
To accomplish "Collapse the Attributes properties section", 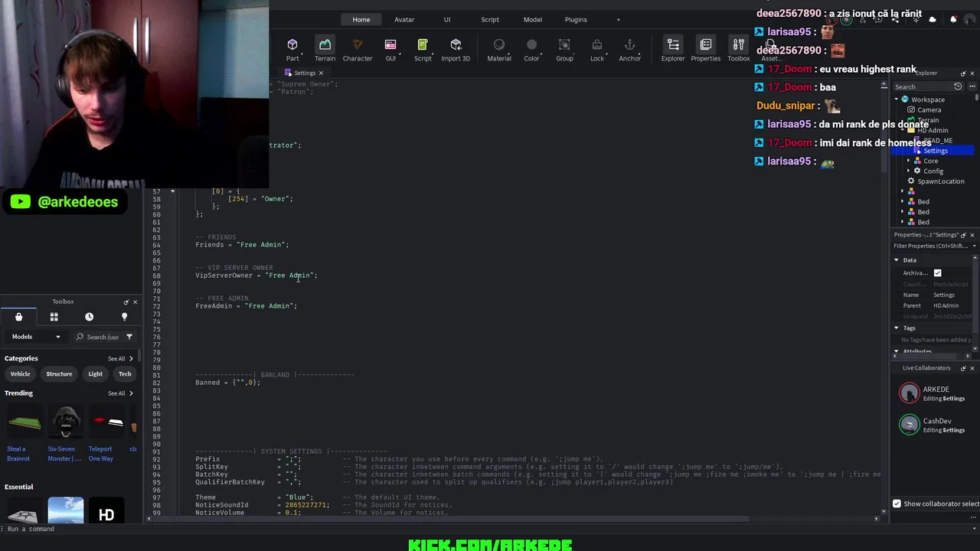I will coord(897,352).
